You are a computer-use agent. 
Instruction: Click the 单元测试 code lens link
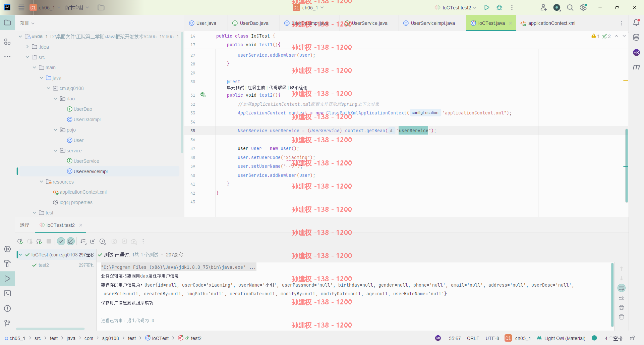coord(235,88)
